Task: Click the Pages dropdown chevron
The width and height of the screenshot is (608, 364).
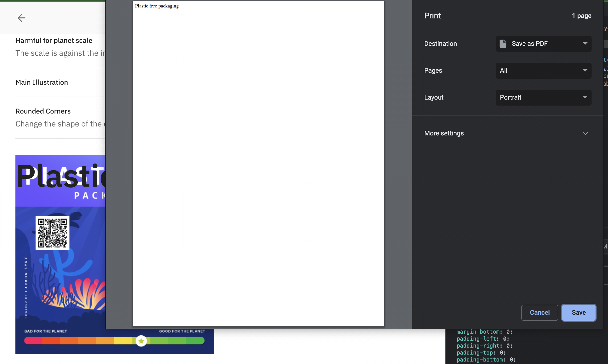Action: click(x=585, y=70)
